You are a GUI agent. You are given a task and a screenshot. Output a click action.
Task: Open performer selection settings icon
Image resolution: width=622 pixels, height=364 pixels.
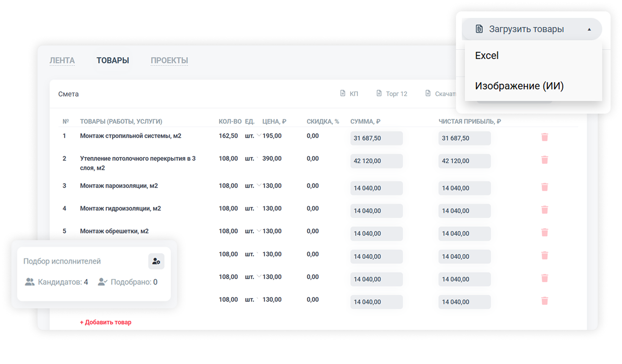(x=156, y=261)
